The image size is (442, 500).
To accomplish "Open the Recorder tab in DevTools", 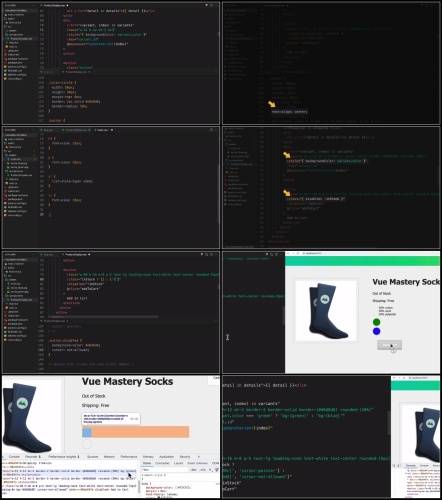I will (x=33, y=457).
